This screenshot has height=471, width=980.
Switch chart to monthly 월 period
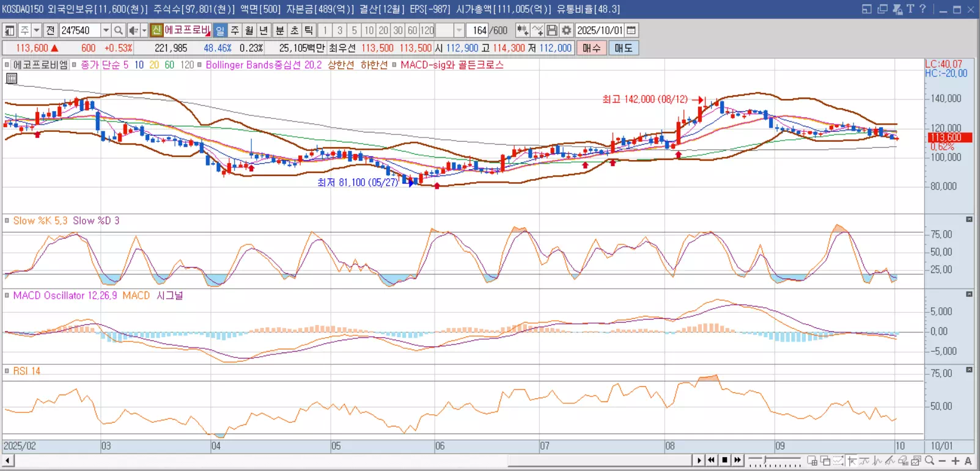tap(249, 30)
